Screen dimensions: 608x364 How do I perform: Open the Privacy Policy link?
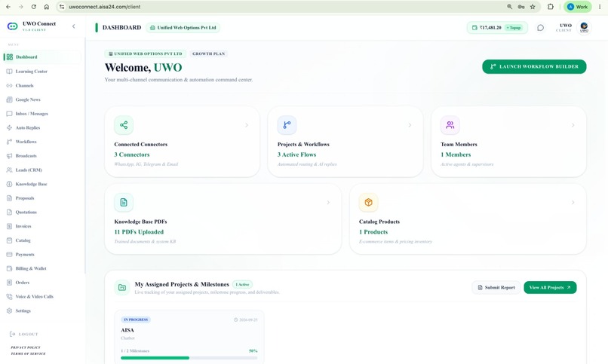pyautogui.click(x=26, y=347)
